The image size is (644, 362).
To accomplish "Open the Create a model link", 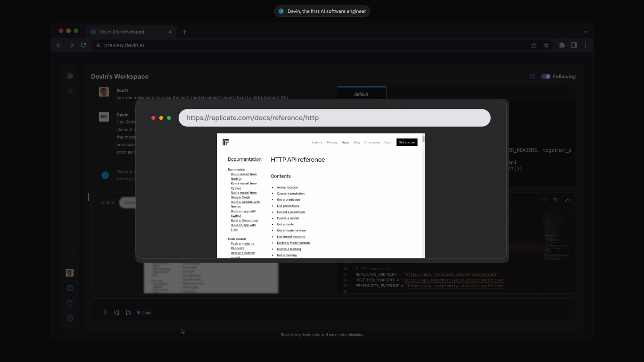I will [x=288, y=218].
